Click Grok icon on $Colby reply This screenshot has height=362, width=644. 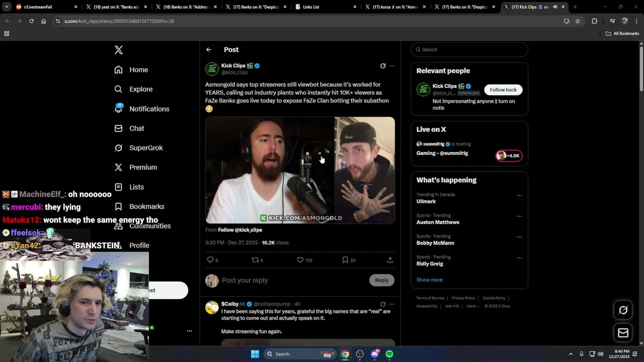(383, 304)
